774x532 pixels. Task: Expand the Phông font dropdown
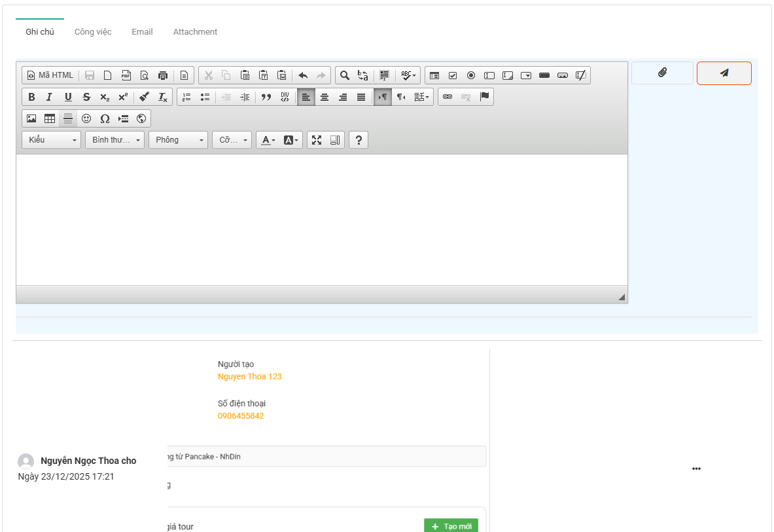(x=178, y=140)
